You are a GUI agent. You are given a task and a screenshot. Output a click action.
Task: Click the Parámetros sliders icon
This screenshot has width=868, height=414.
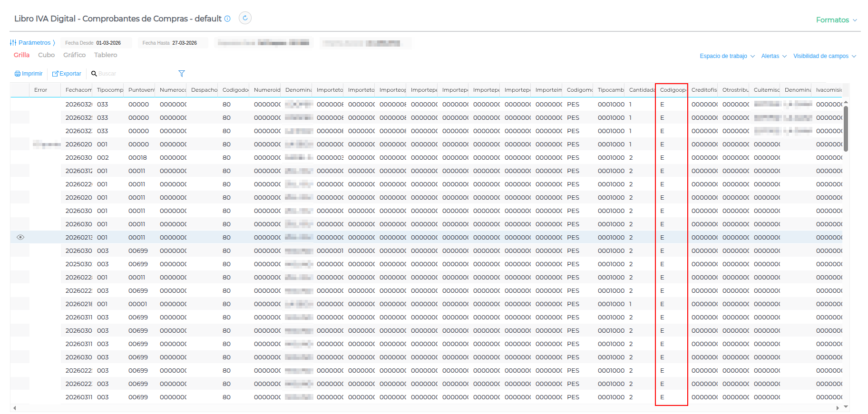click(13, 43)
